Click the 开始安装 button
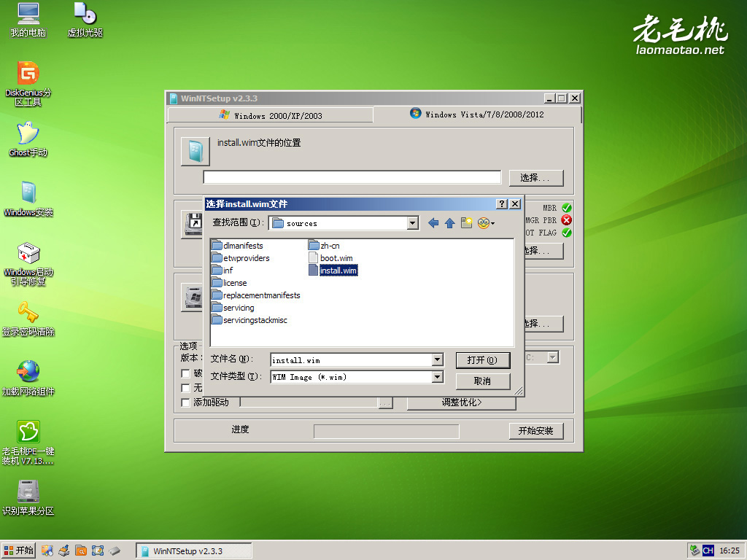 pos(536,430)
